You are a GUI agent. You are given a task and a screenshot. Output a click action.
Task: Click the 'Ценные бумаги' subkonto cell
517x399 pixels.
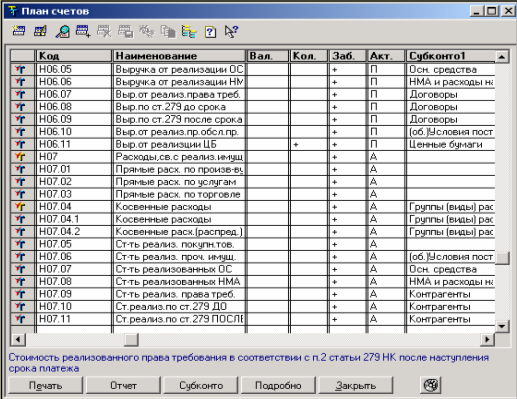coord(451,144)
